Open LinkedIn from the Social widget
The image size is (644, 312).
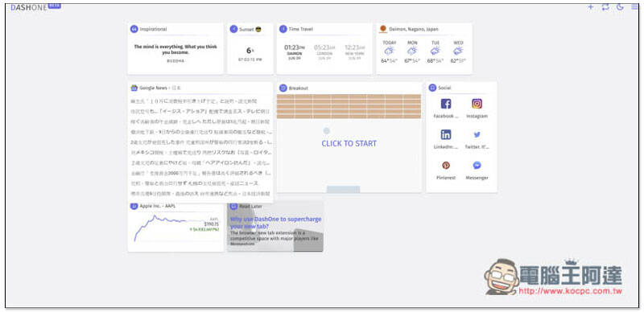(446, 134)
